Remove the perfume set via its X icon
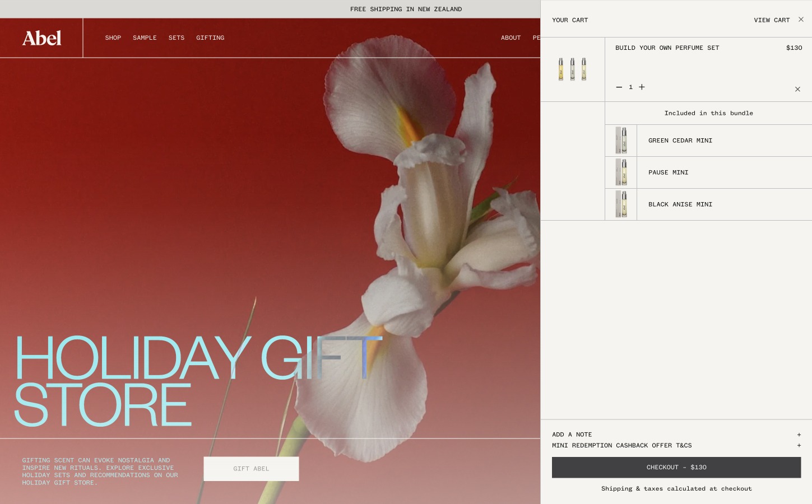 (x=797, y=89)
